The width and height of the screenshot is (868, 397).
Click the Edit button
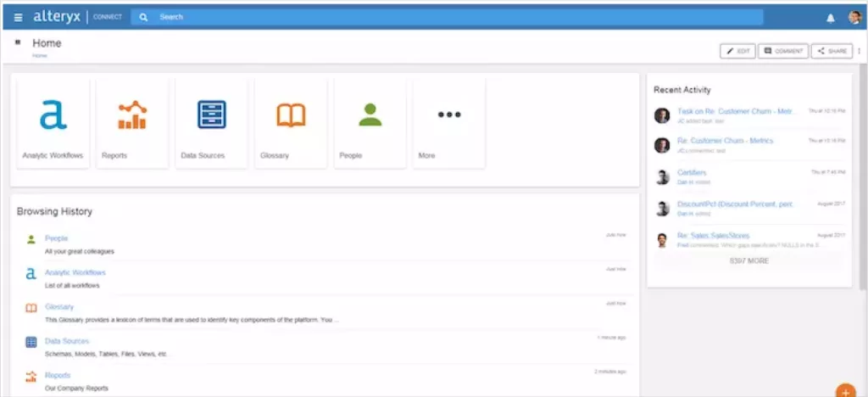(x=738, y=51)
